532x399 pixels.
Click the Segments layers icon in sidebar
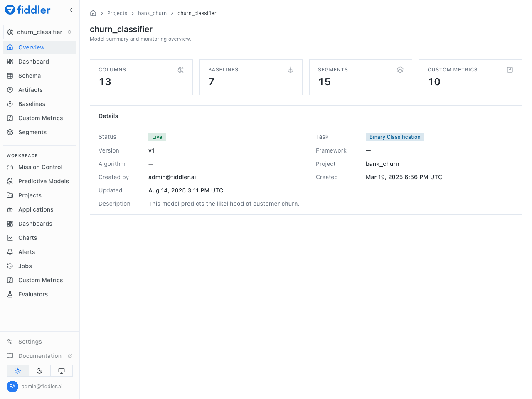10,132
